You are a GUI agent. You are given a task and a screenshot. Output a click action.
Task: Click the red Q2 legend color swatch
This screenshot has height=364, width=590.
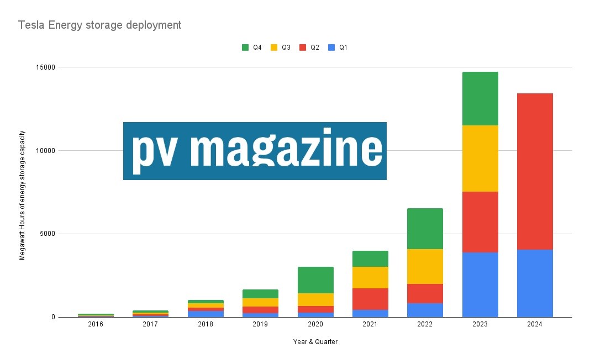(x=303, y=48)
